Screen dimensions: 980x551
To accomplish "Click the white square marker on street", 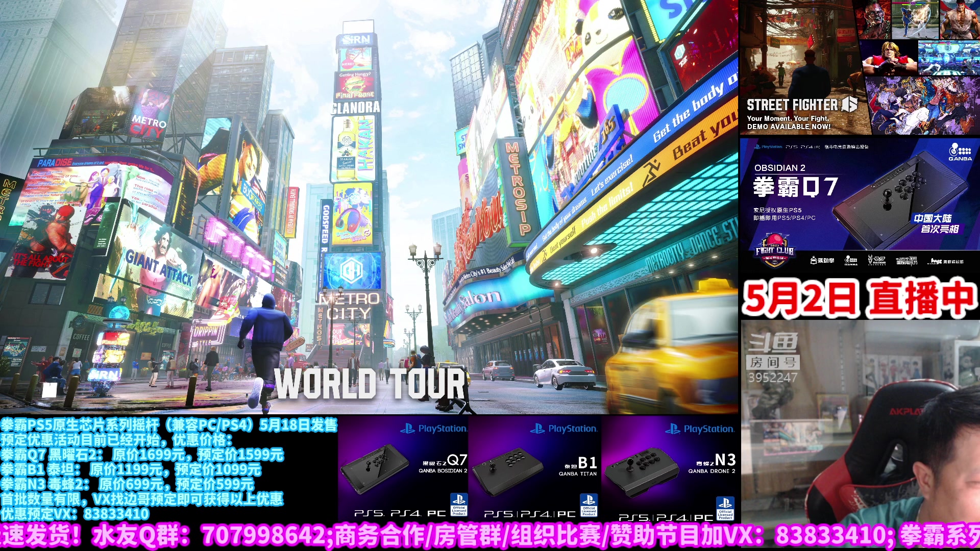I will (49, 390).
